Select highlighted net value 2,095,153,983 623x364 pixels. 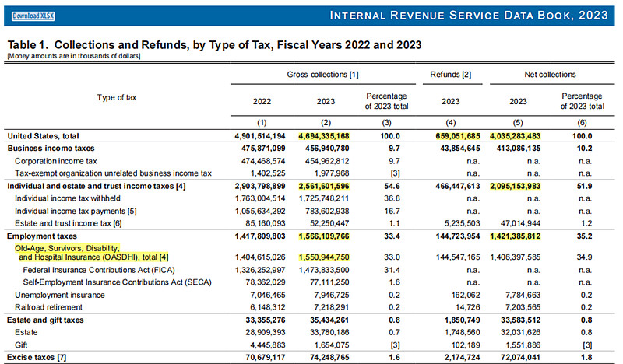pos(515,186)
